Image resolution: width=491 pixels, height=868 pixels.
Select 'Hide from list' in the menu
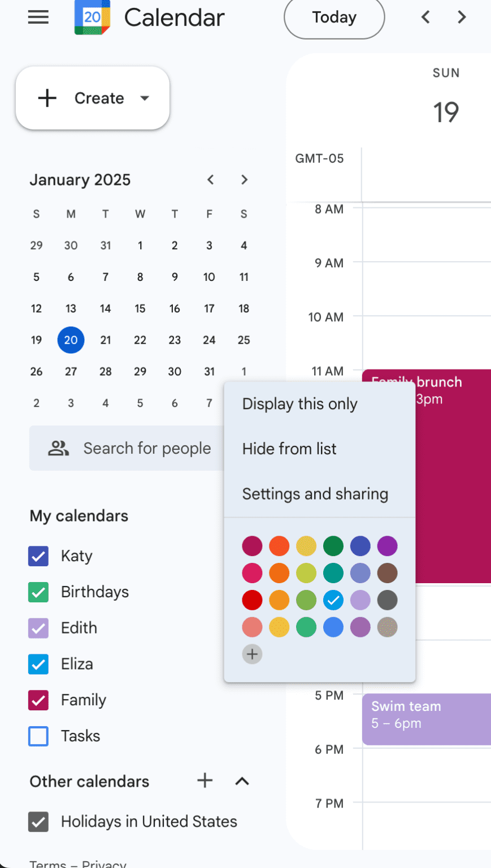point(289,449)
